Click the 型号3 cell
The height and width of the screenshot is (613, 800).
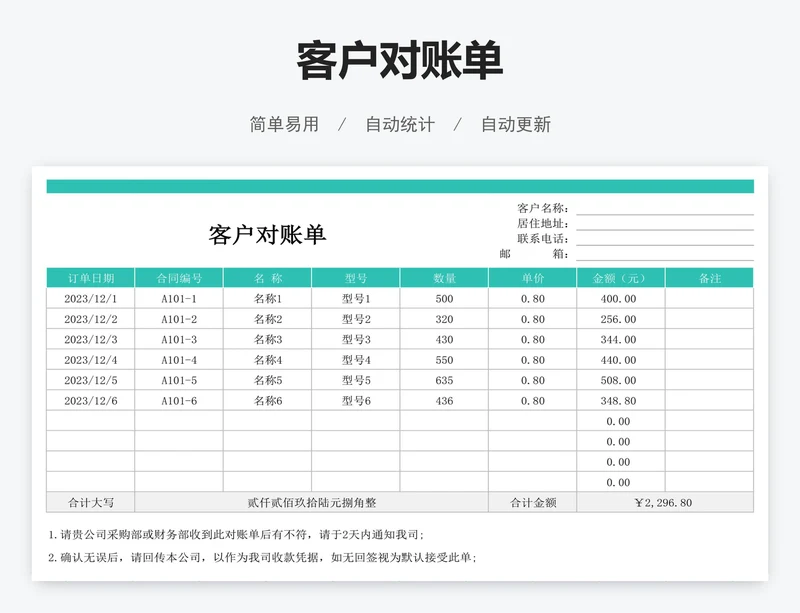point(356,339)
